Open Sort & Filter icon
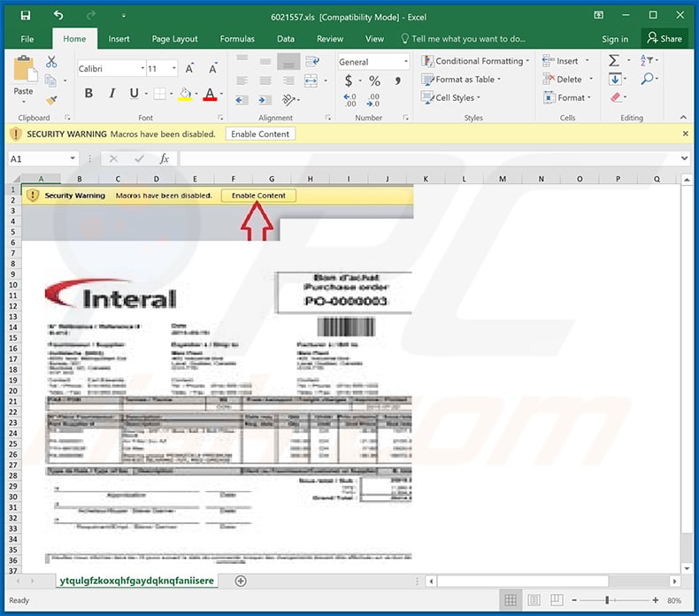 pyautogui.click(x=646, y=60)
